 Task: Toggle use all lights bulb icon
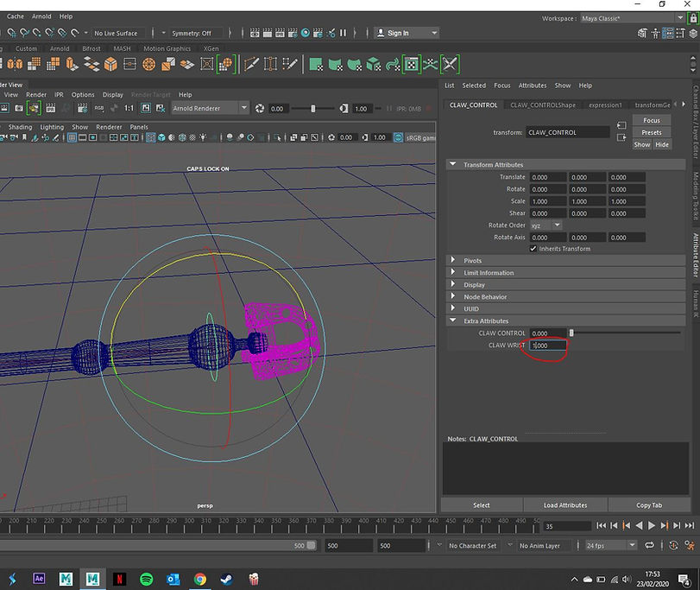[x=203, y=137]
